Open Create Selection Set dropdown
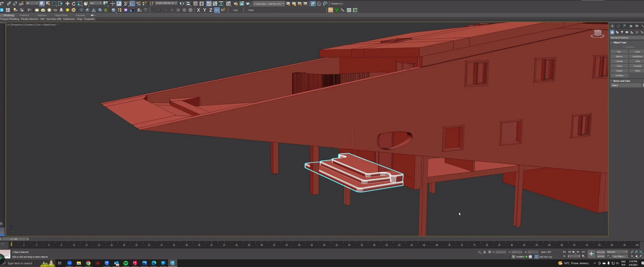The width and height of the screenshot is (644, 267). click(x=166, y=3)
